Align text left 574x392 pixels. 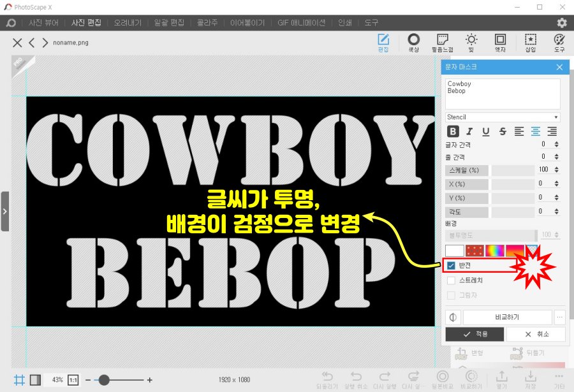519,131
